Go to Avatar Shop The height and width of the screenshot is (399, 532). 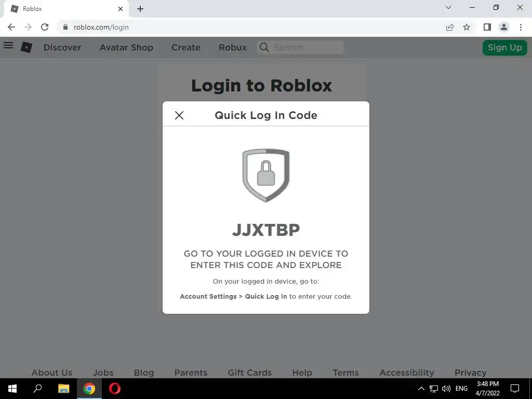point(127,47)
